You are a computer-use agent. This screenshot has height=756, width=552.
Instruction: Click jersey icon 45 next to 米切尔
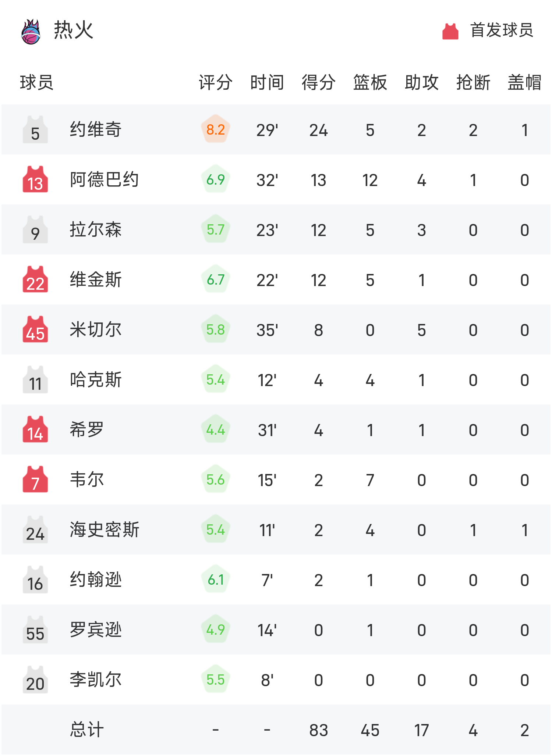(35, 329)
